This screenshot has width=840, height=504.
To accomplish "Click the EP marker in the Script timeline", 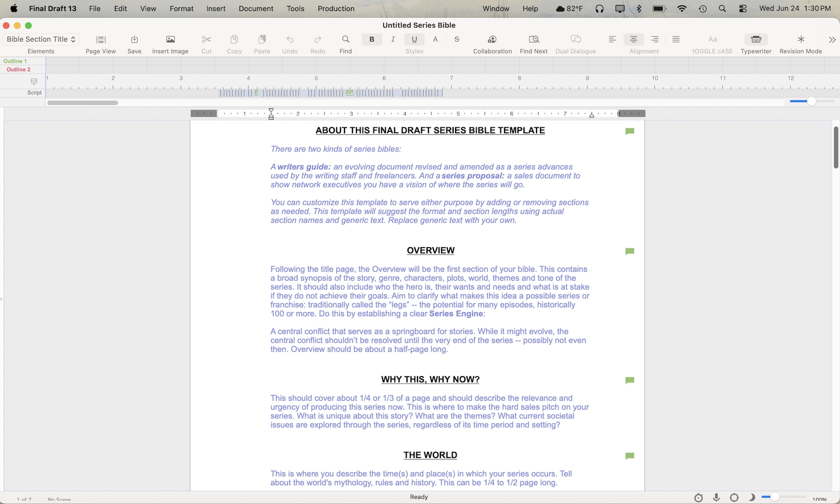I will 349,92.
